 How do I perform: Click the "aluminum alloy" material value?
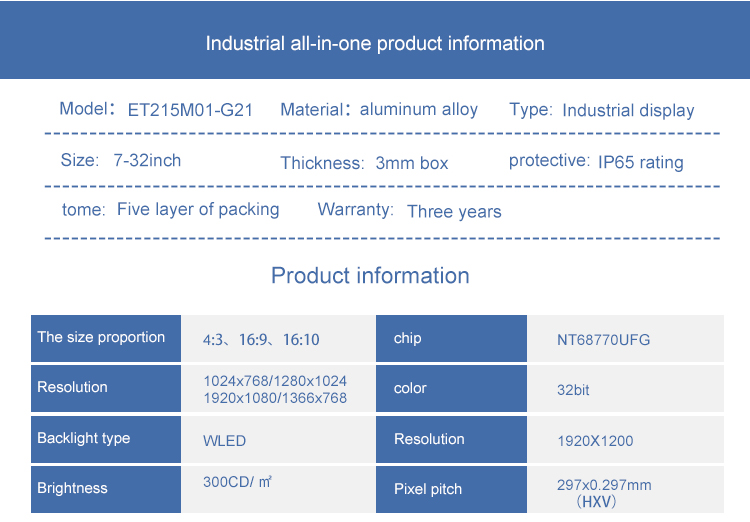[419, 109]
